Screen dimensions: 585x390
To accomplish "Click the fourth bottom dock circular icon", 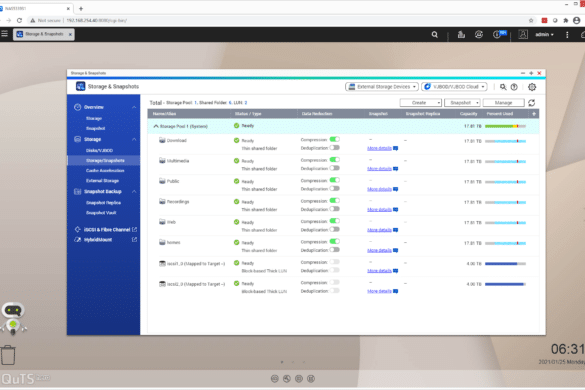I will (311, 379).
